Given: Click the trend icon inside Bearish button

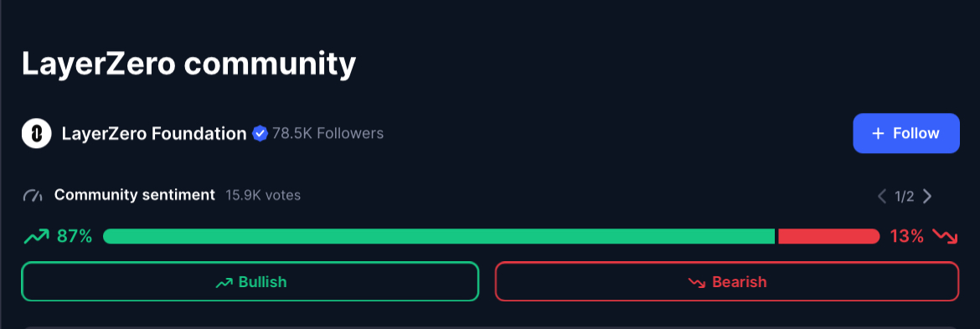Looking at the screenshot, I should point(697,282).
